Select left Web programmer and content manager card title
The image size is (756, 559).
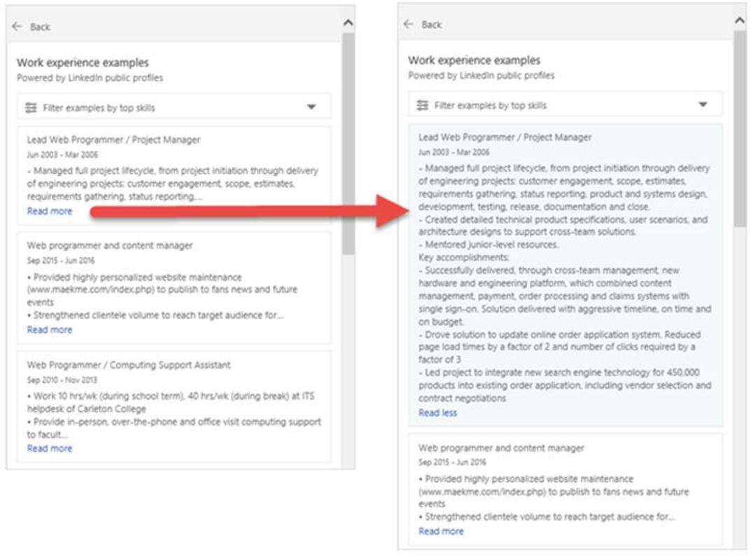pos(110,245)
